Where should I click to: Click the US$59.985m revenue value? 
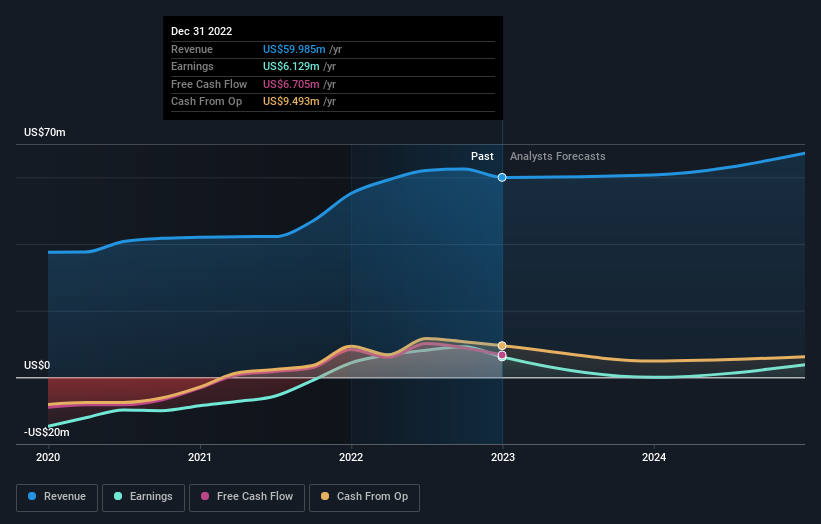pyautogui.click(x=294, y=49)
